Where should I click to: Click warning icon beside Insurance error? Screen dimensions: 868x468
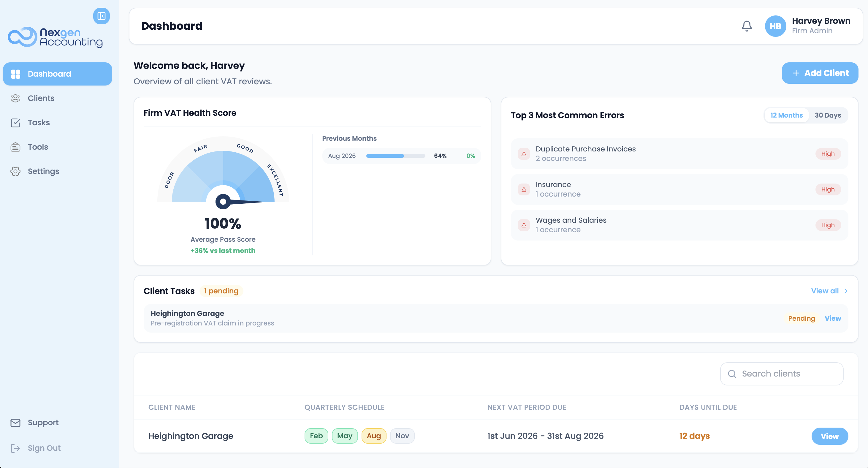coord(524,189)
